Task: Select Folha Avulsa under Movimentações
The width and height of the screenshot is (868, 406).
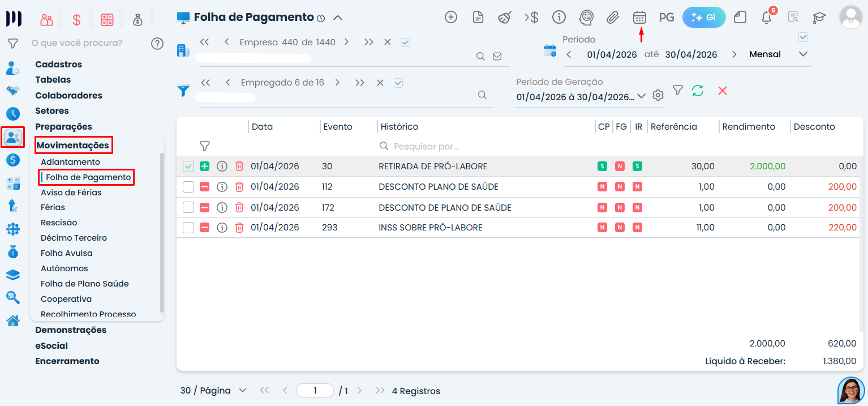Action: click(x=67, y=253)
